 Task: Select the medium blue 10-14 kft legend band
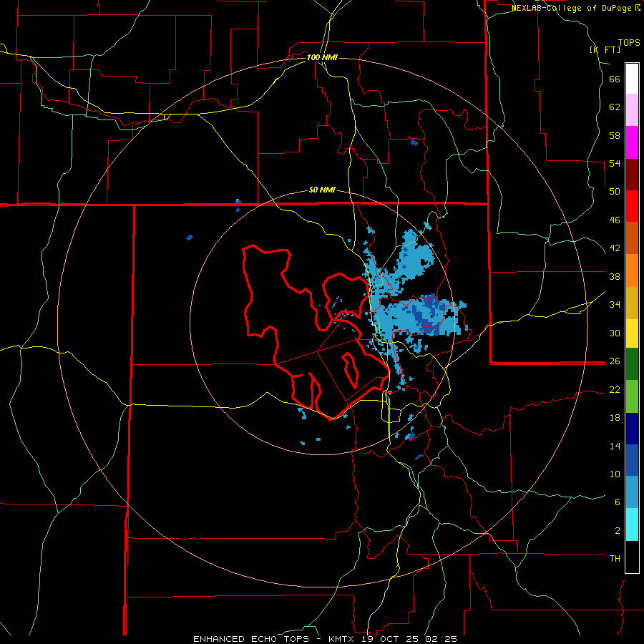click(x=632, y=460)
